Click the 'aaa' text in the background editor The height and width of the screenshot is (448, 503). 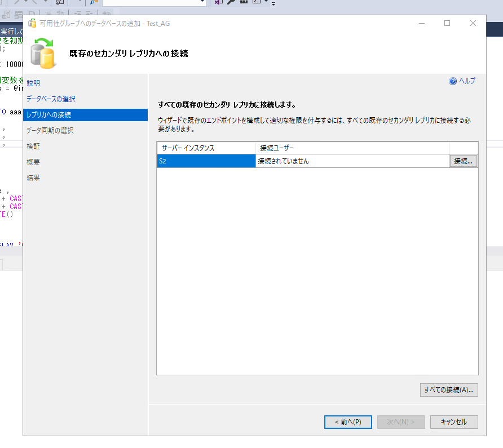click(x=15, y=112)
